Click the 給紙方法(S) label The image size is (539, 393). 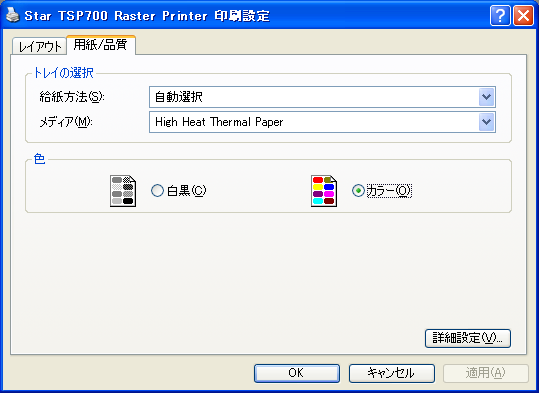pos(72,97)
